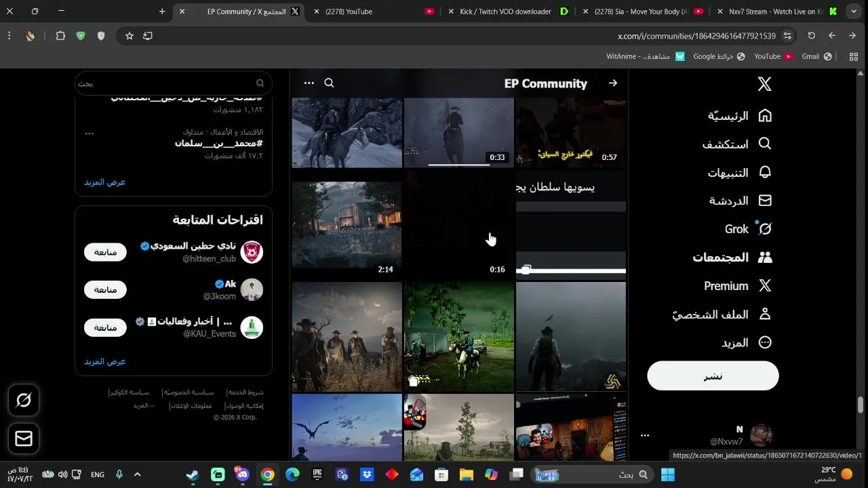Click back arrow beside EP Community
The image size is (868, 488).
click(x=613, y=83)
